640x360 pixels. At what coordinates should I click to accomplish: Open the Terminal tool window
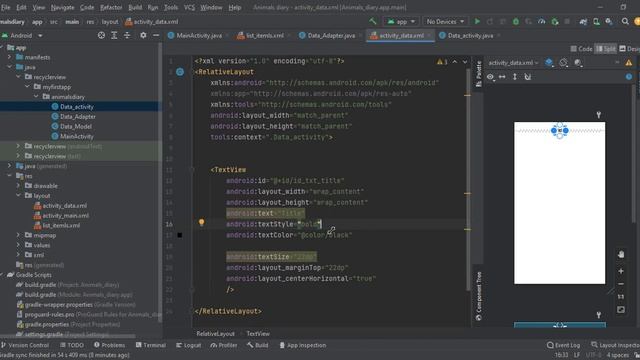tap(151, 345)
